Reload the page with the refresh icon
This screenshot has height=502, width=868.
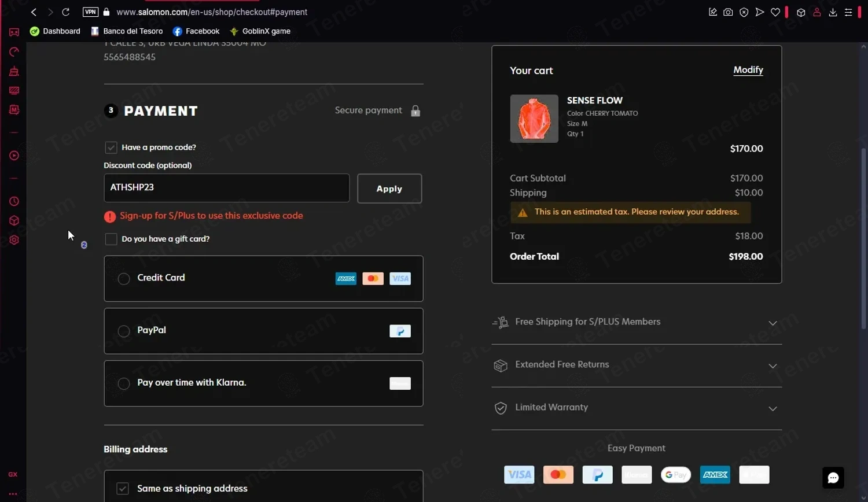click(x=66, y=12)
